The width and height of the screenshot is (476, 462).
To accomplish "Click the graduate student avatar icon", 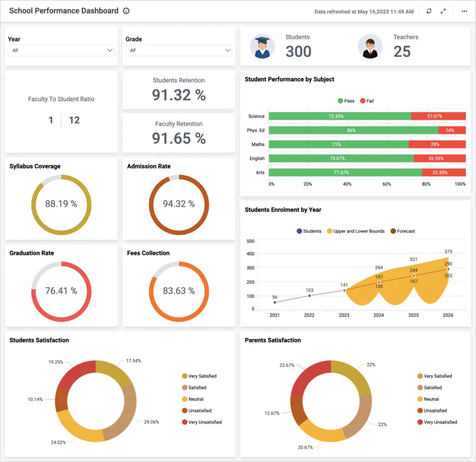I will (262, 47).
